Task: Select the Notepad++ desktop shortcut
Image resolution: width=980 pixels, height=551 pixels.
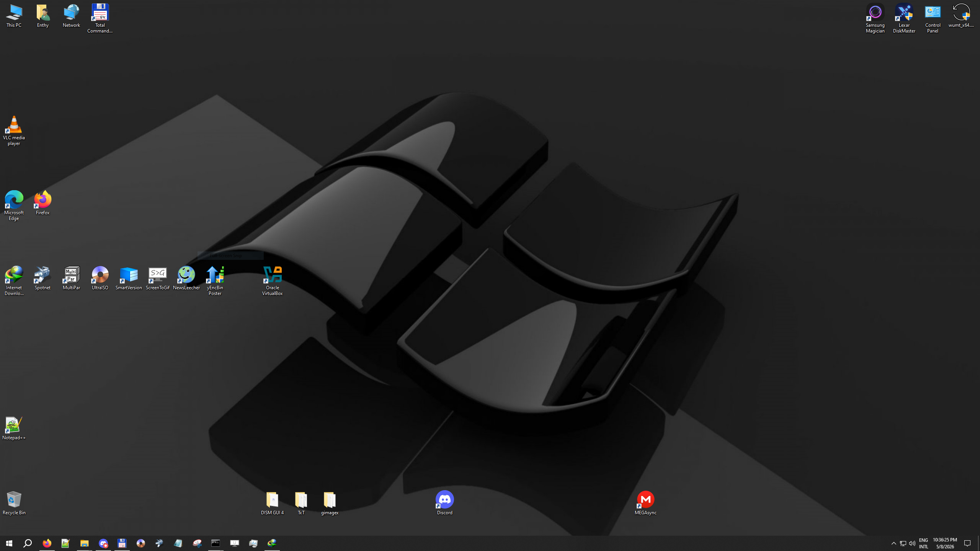Action: tap(14, 428)
